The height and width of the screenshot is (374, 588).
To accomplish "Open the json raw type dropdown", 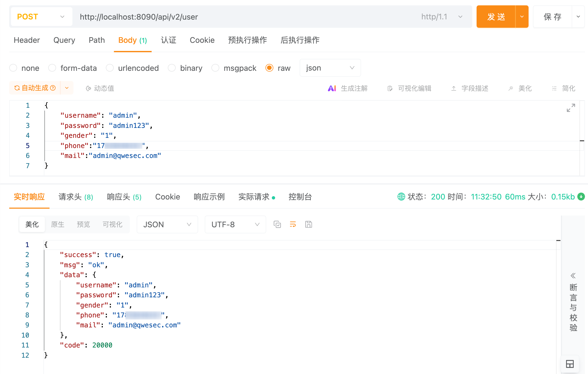I will [330, 68].
